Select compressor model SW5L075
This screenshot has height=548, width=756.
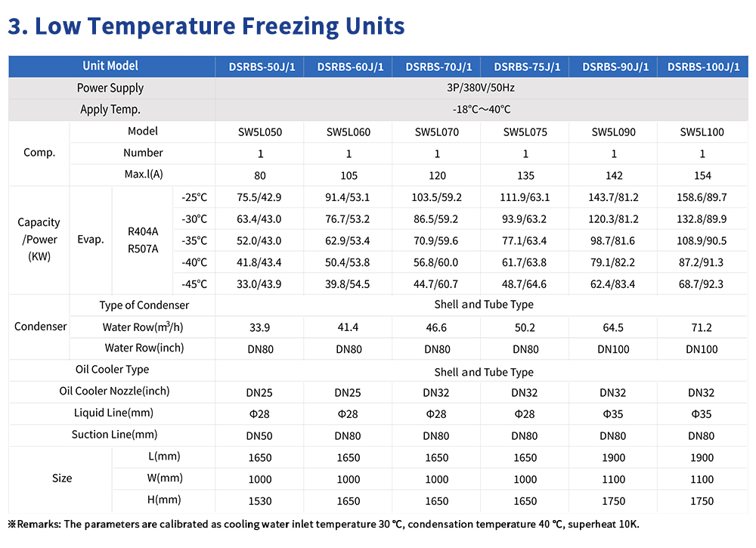coord(525,132)
